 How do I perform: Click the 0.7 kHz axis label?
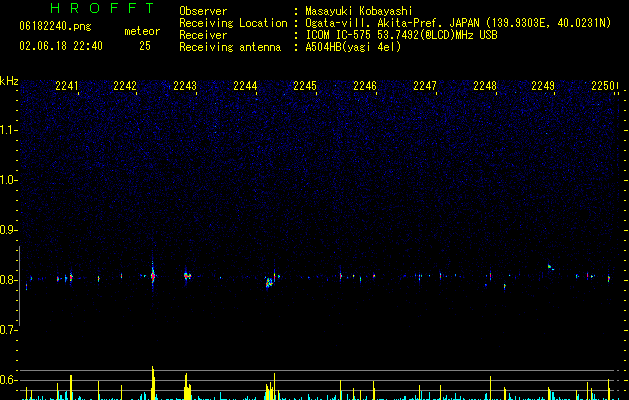pos(7,330)
